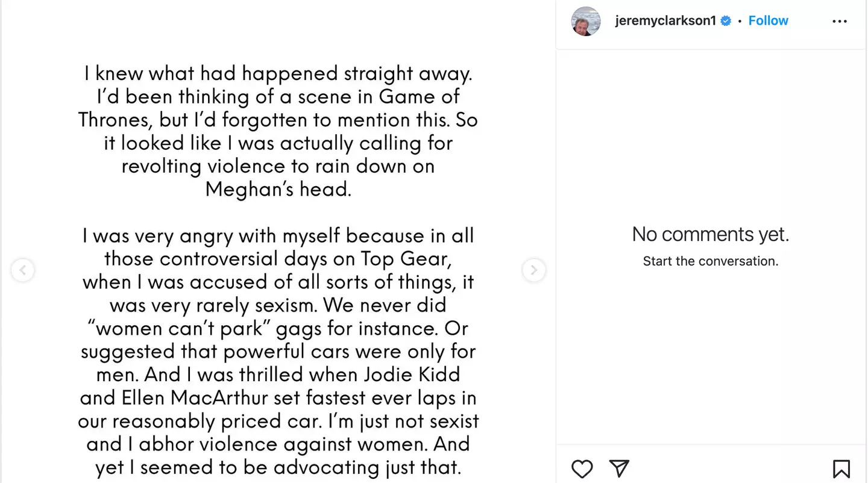Save the post with the bookmark icon
Viewport: 868px width, 483px height.
[x=841, y=469]
